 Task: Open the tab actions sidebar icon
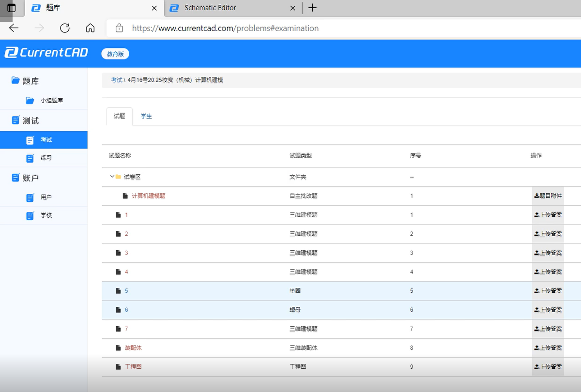(12, 8)
